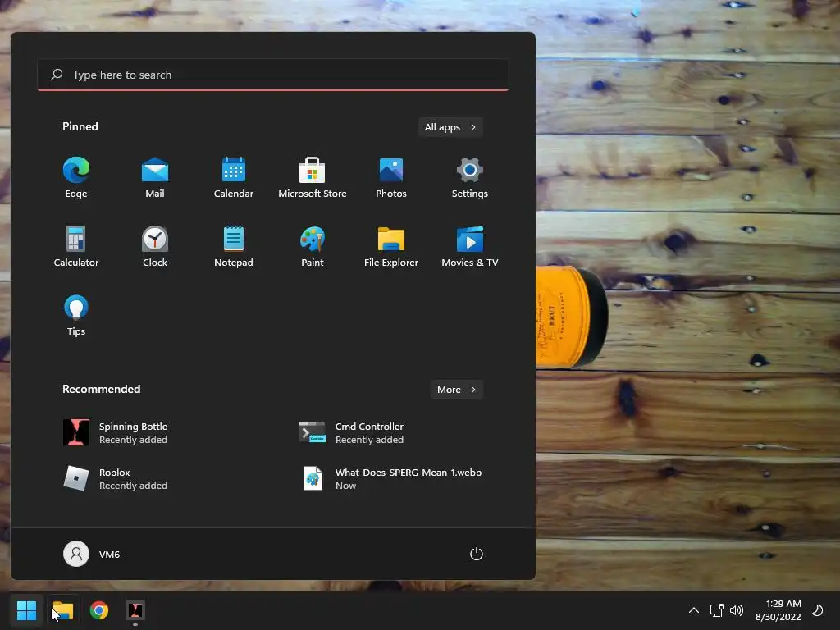Open the network status tray icon
Image resolution: width=840 pixels, height=630 pixels.
717,610
